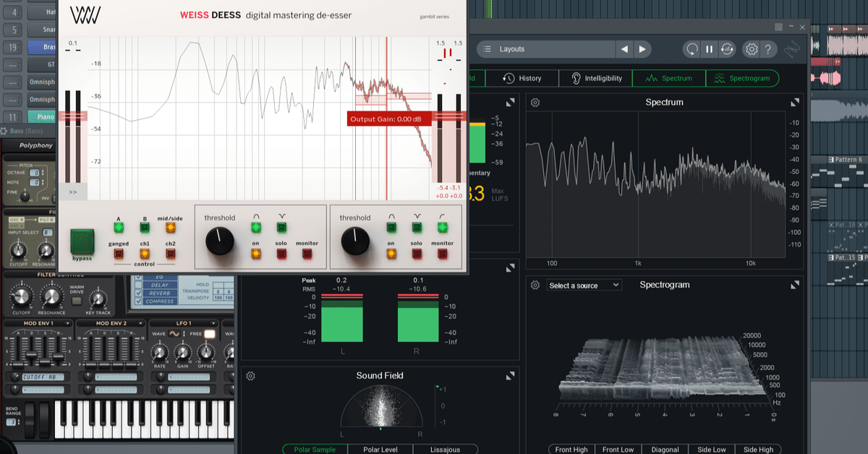Toggle the DELAY effect checkbox
This screenshot has width=868, height=454.
click(139, 285)
